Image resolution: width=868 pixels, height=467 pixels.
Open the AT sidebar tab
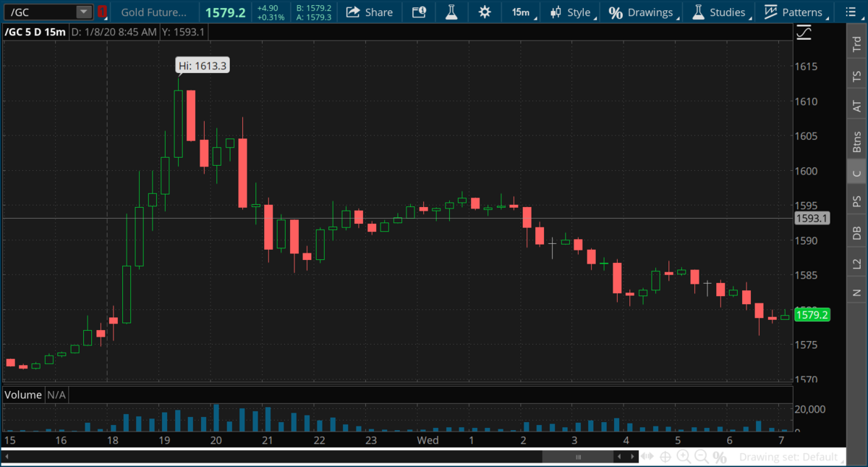pos(857,106)
